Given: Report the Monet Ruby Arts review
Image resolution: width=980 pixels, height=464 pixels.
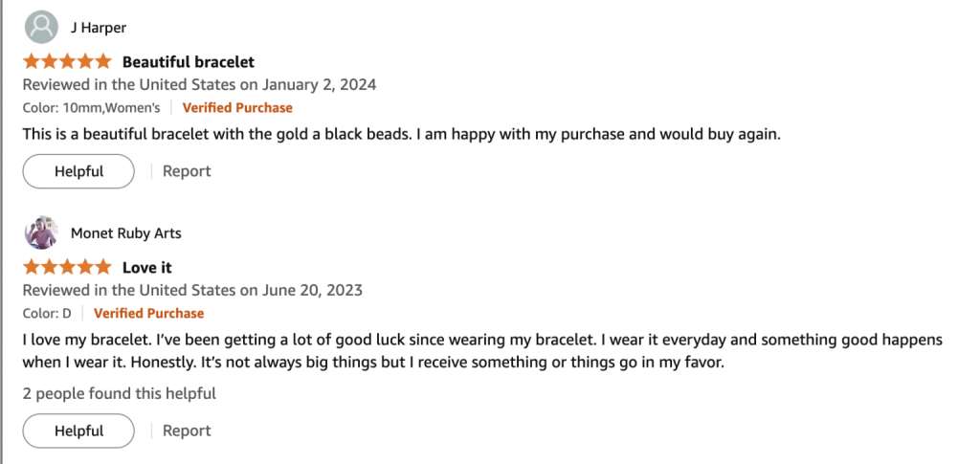Looking at the screenshot, I should (187, 431).
